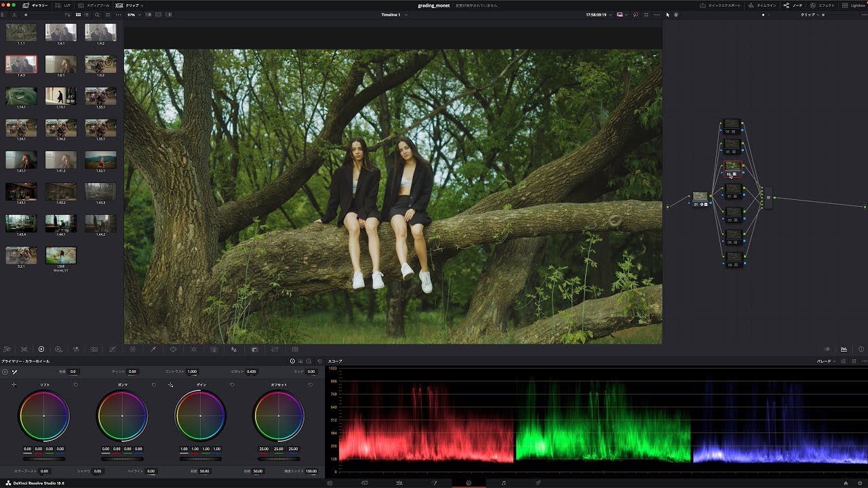Open gallery three-dot options menu
The image size is (868, 488).
click(118, 14)
